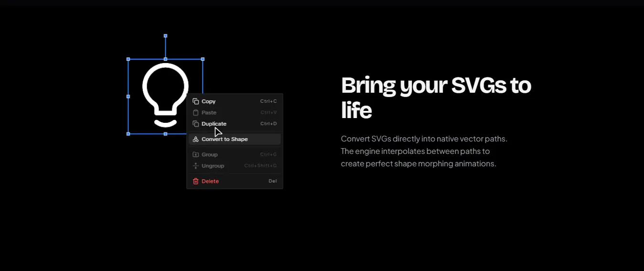
Task: Click the bottom-middle edge selection handle
Action: [166, 134]
